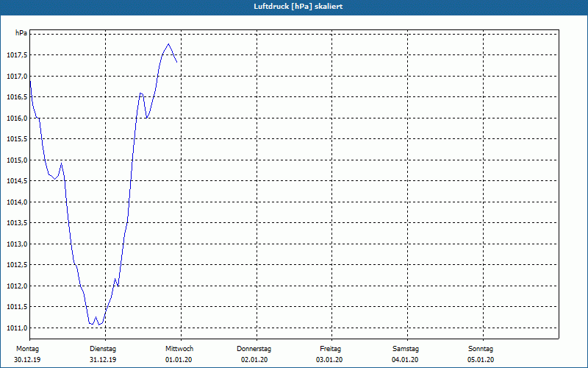Select the 1015,5 axis value

pos(17,139)
